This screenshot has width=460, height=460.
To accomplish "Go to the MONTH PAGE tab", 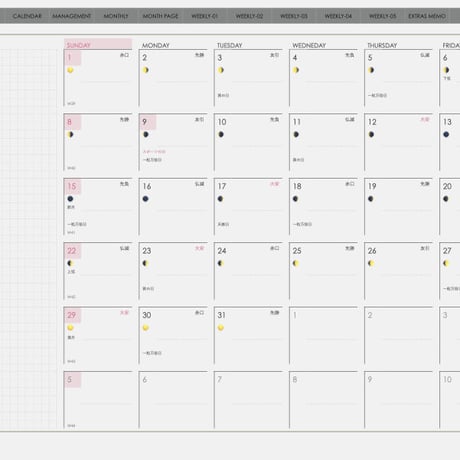I will point(160,16).
